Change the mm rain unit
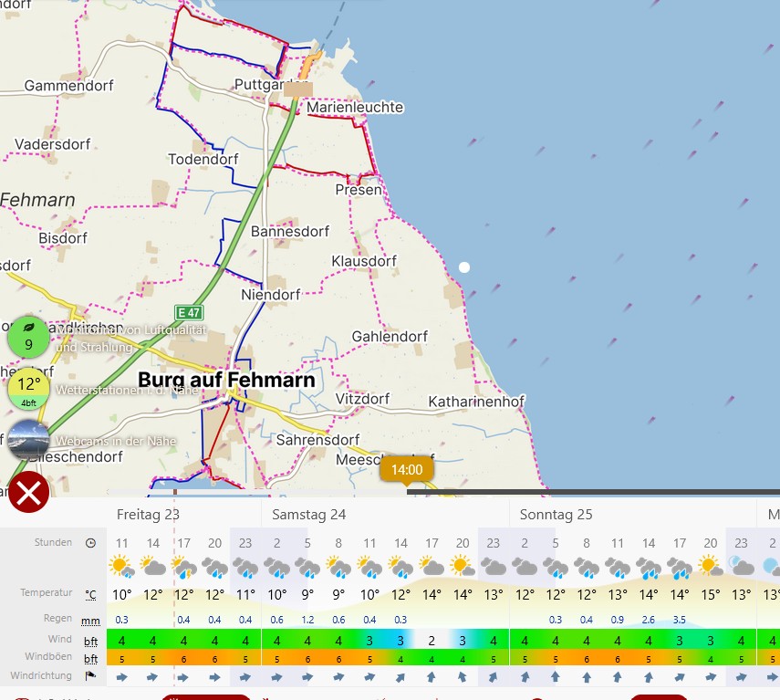This screenshot has width=780, height=700. [90, 620]
